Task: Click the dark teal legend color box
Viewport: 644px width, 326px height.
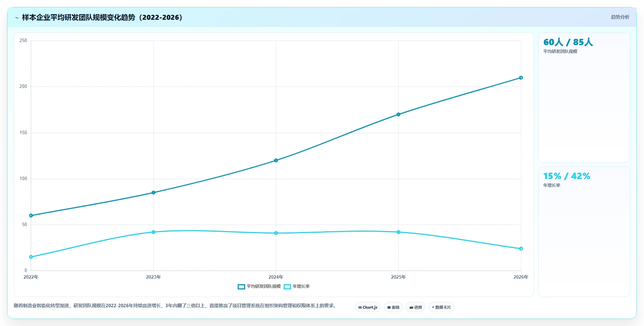Action: pyautogui.click(x=241, y=287)
